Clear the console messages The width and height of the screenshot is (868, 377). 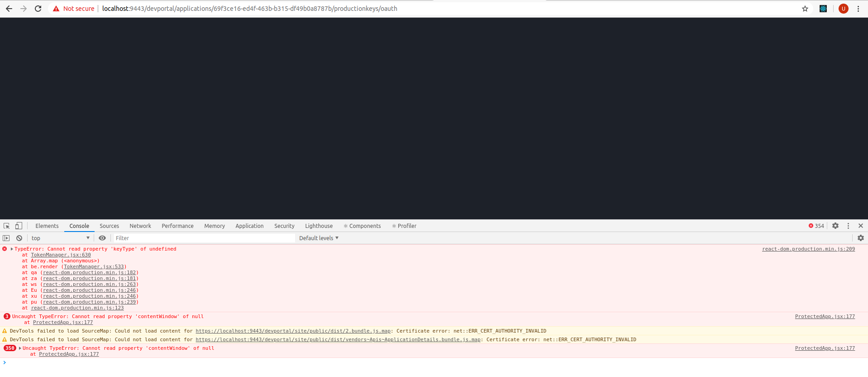pyautogui.click(x=19, y=238)
